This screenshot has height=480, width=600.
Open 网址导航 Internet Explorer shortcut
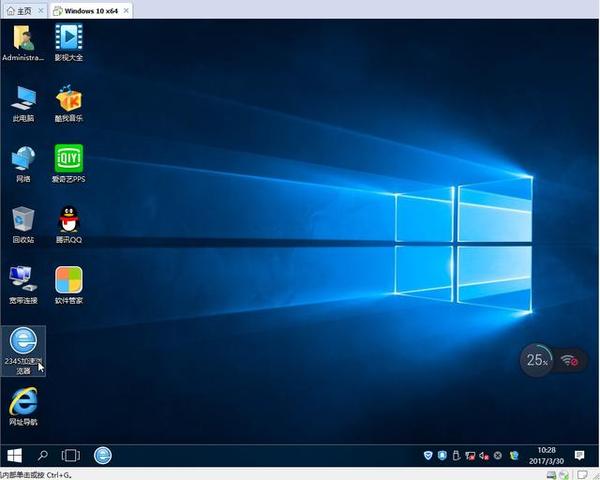[23, 405]
